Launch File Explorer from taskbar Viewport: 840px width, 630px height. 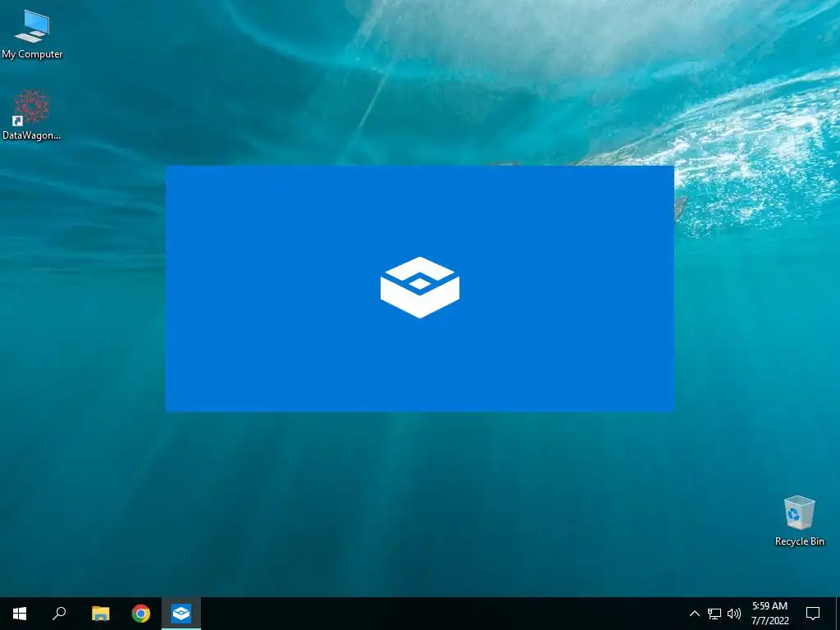point(100,614)
